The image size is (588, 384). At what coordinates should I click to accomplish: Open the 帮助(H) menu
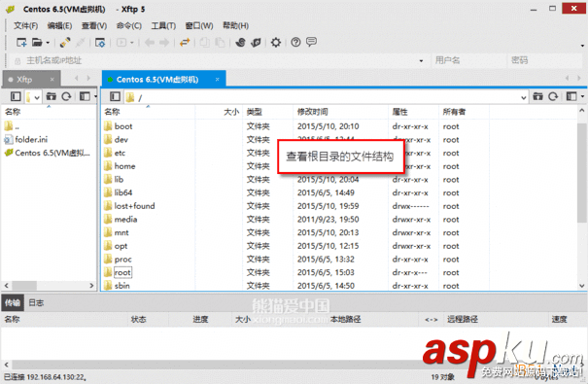[235, 25]
